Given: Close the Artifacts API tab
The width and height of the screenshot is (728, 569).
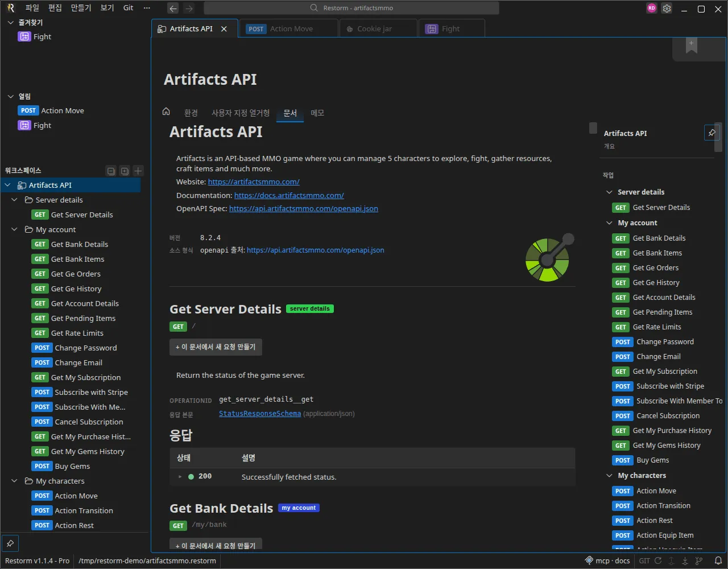Looking at the screenshot, I should 224,28.
